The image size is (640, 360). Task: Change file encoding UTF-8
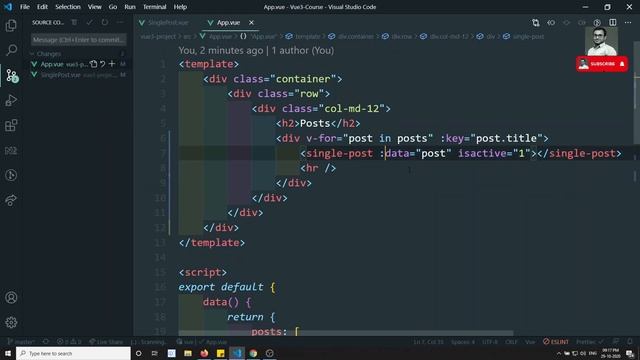tap(490, 342)
